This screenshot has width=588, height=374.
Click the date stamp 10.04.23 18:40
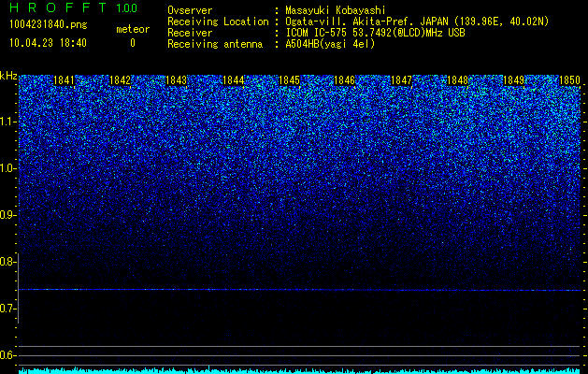click(x=48, y=43)
